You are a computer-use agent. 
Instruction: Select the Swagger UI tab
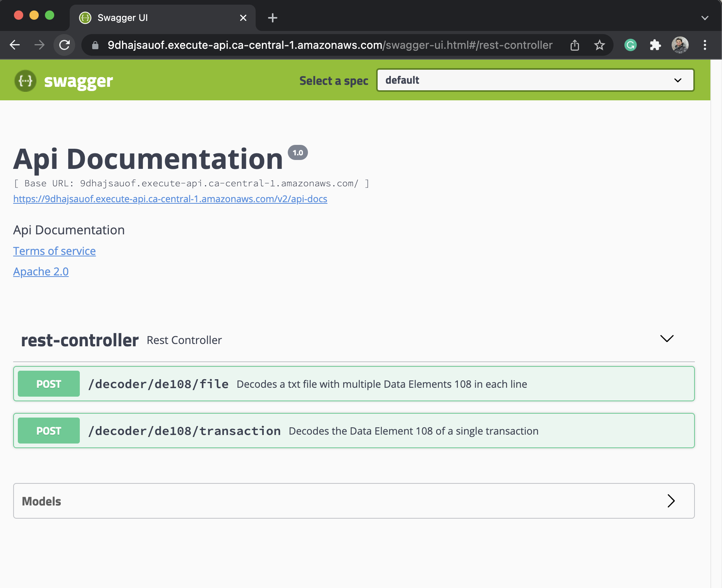[163, 18]
